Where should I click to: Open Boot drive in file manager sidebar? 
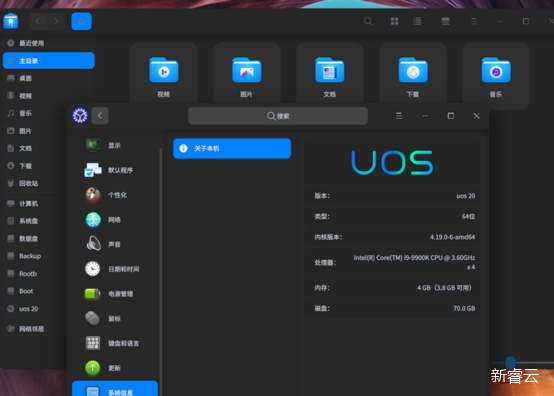[35, 291]
